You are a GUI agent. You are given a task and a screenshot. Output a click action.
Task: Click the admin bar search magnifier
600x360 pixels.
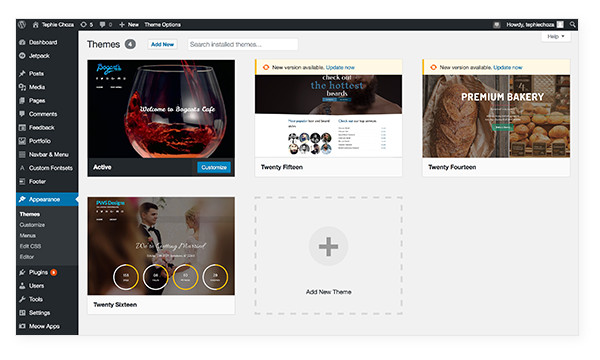pos(572,24)
